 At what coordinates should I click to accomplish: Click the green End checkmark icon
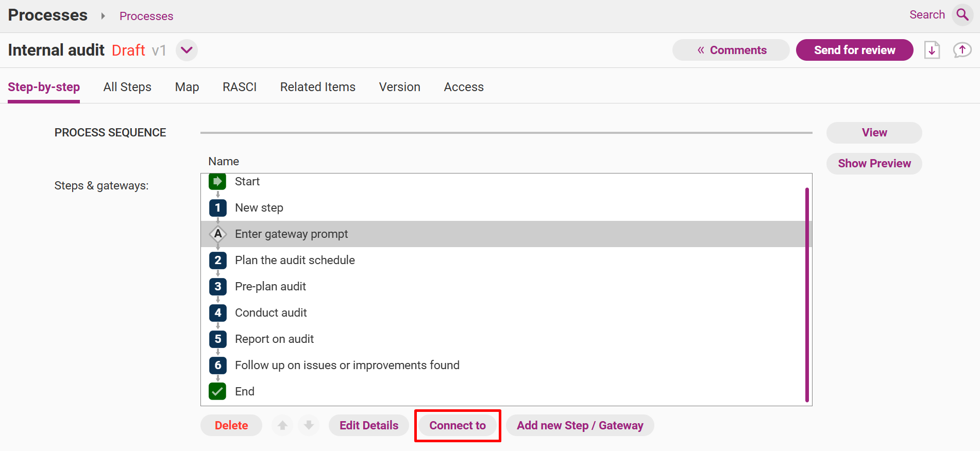[x=217, y=391]
